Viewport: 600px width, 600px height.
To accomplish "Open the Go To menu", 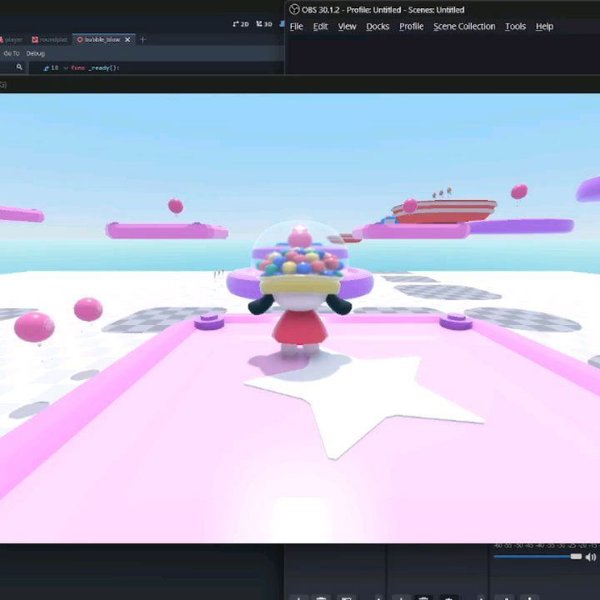I will point(11,53).
